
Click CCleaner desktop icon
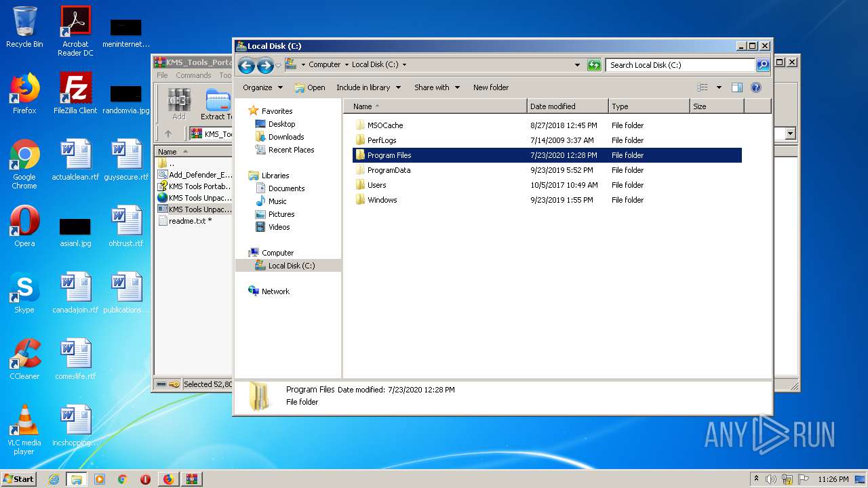click(24, 360)
